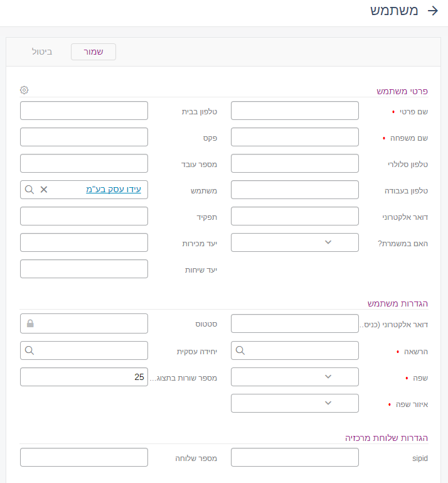Image resolution: width=448 pixels, height=483 pixels.
Task: Click the lock icon in the סטטוס field
Action: coord(29,323)
